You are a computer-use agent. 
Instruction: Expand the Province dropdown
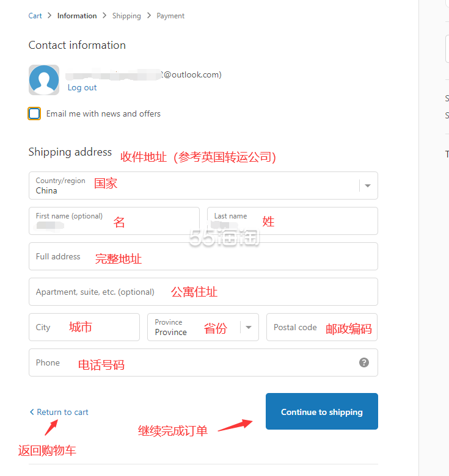coord(203,327)
